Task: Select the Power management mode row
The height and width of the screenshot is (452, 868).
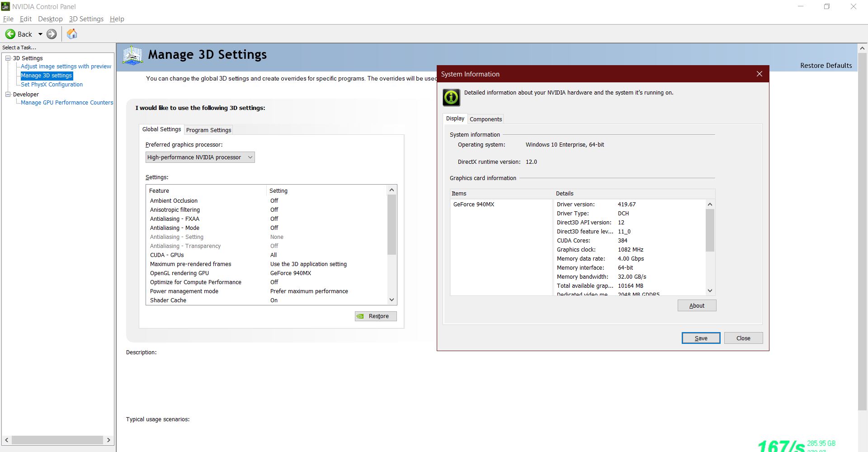Action: click(x=267, y=291)
